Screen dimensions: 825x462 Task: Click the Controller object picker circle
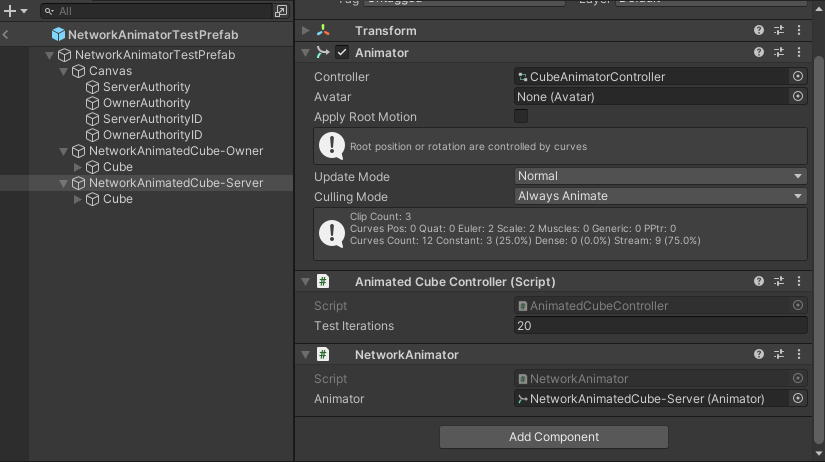798,76
